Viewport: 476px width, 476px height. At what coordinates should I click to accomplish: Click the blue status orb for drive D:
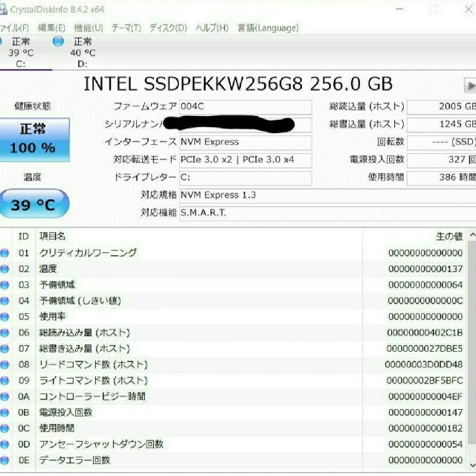click(58, 41)
